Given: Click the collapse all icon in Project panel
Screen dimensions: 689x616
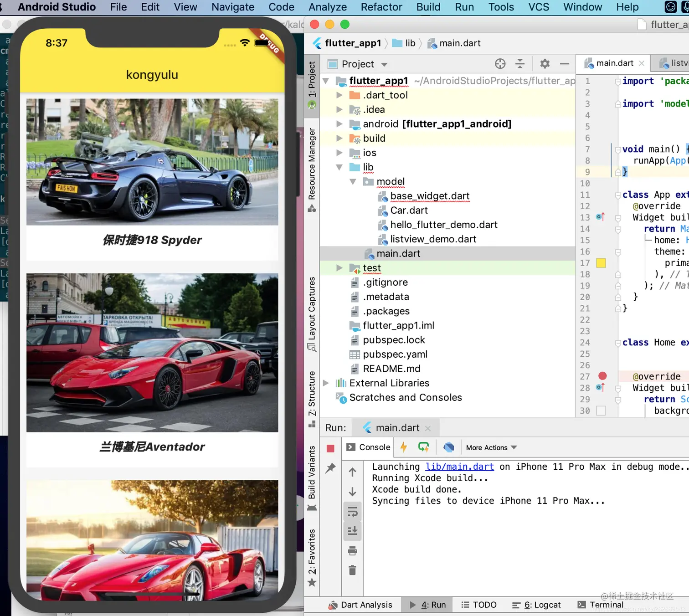Looking at the screenshot, I should (520, 64).
